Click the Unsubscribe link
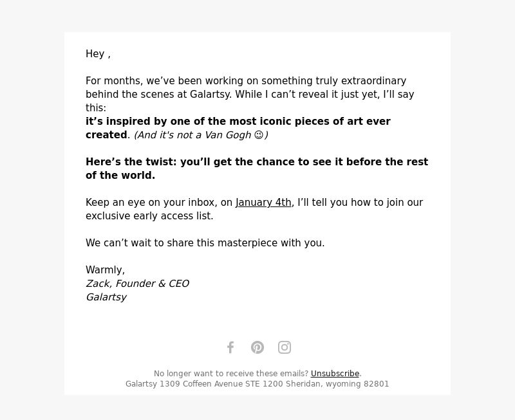This screenshot has width=515, height=420. pos(335,374)
